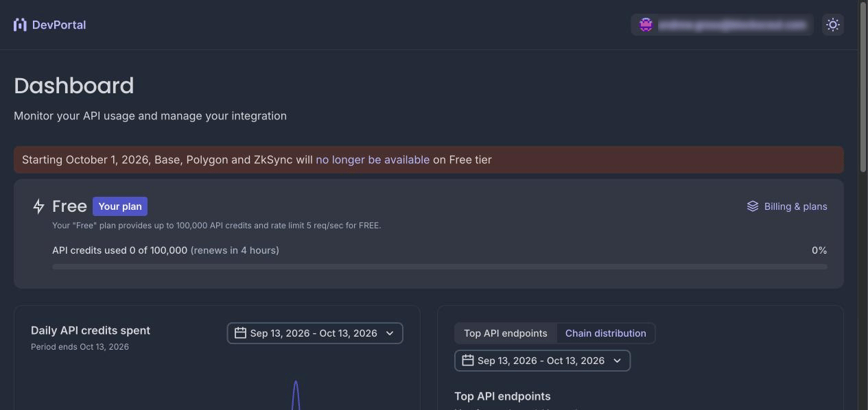Open the blurred account email menu
868x410 pixels.
click(x=722, y=25)
